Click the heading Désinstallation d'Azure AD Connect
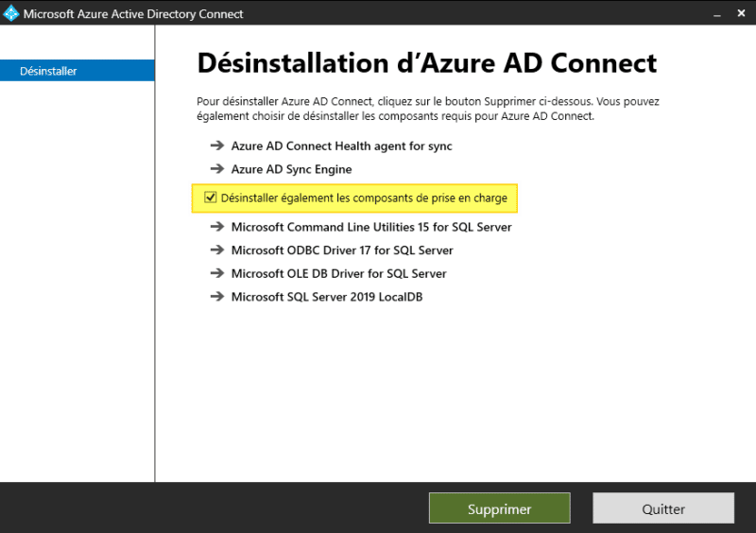 (x=427, y=63)
